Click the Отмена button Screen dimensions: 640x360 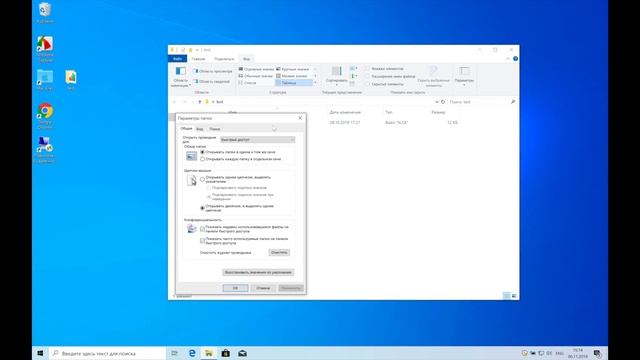[263, 288]
